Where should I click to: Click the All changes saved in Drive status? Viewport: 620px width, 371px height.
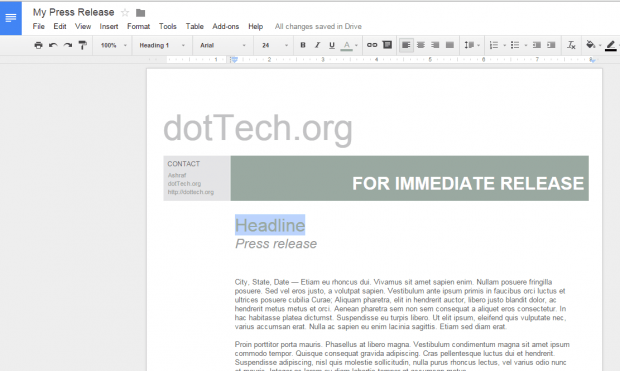pyautogui.click(x=318, y=26)
